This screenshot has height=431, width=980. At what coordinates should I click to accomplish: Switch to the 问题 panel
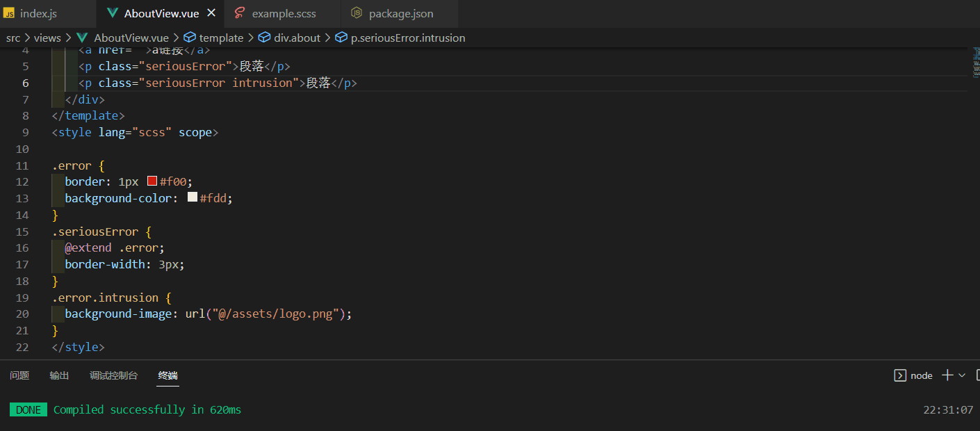click(x=19, y=375)
